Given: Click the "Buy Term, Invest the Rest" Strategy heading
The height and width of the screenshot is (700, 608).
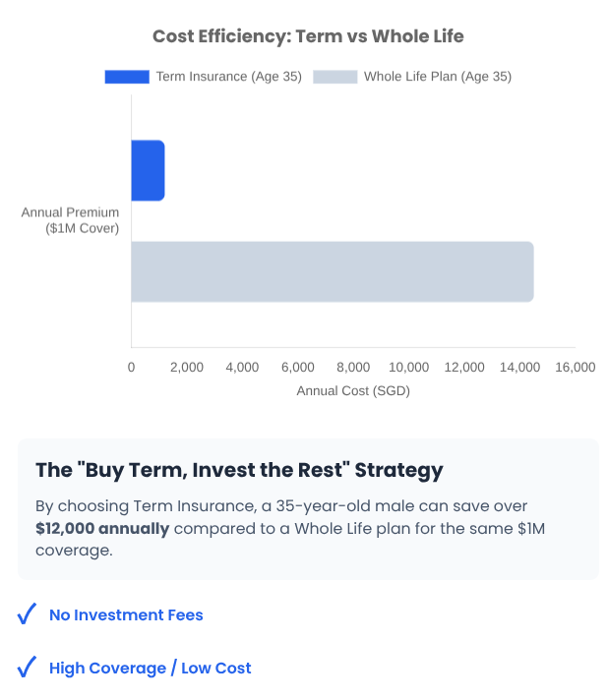Looking at the screenshot, I should [x=239, y=470].
